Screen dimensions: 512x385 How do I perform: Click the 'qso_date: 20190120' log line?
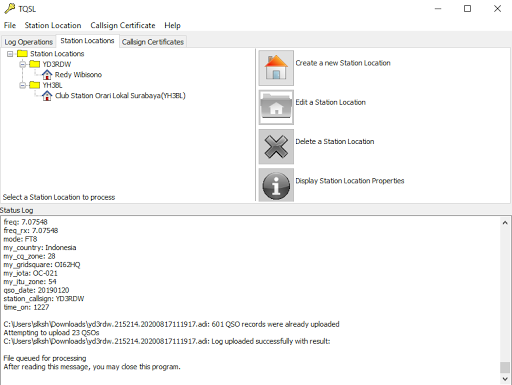tap(36, 290)
